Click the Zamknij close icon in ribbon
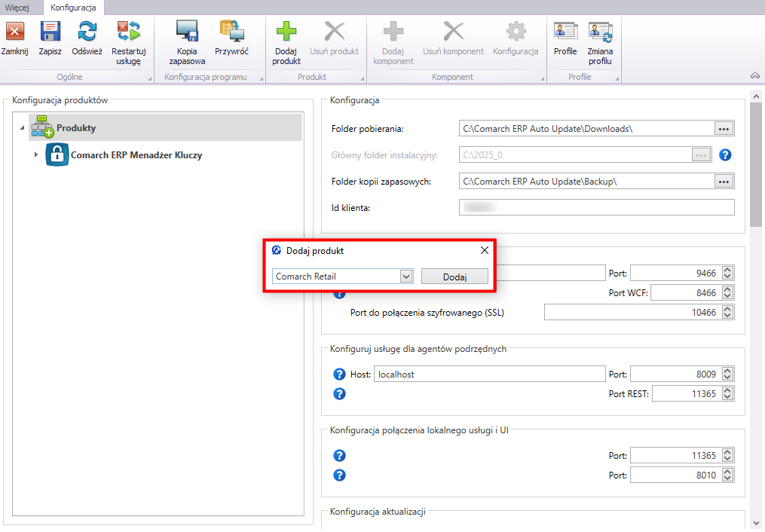This screenshot has width=765, height=532. coord(14,32)
